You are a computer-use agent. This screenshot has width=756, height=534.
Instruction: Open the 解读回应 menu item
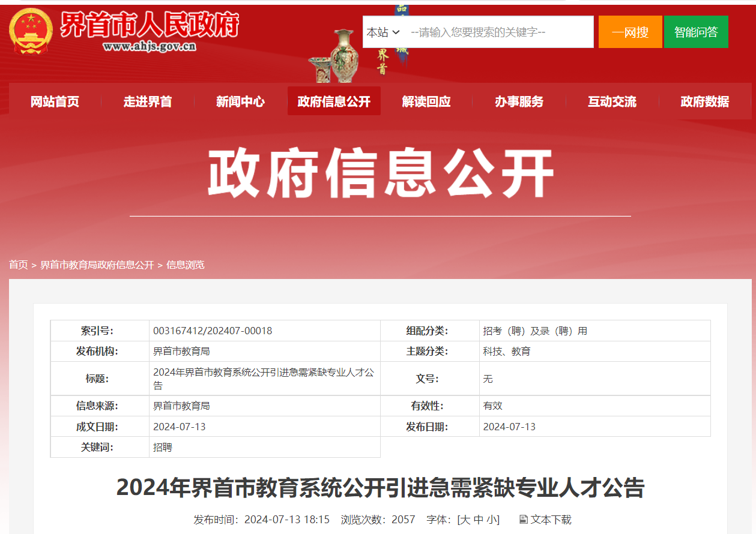(x=426, y=101)
